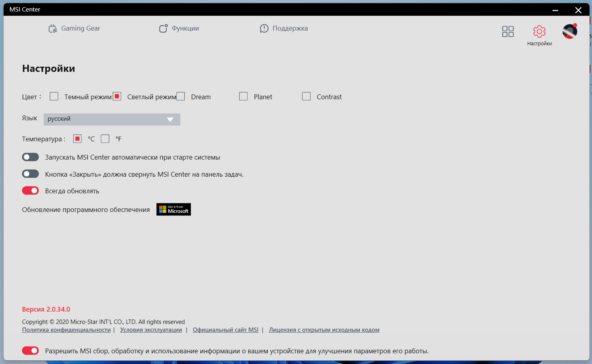Turn off MSI data collection toggle
This screenshot has width=592, height=364.
pos(31,351)
